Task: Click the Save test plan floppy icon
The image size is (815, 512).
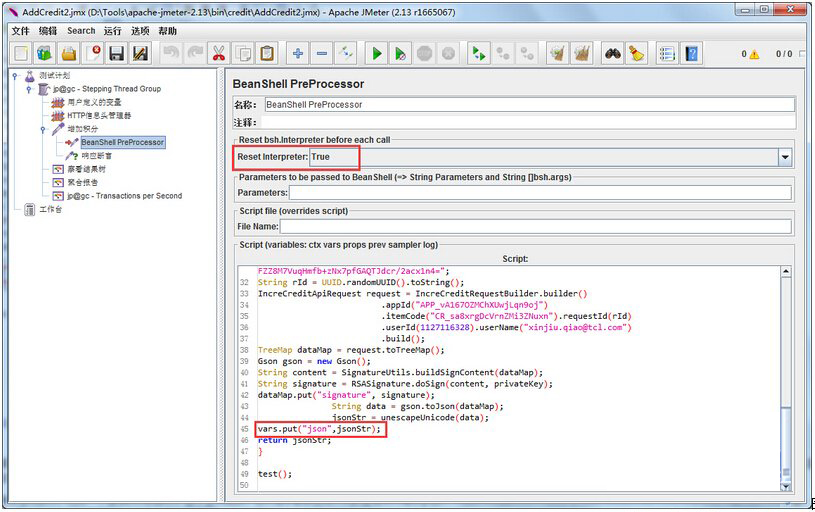Action: [x=117, y=53]
